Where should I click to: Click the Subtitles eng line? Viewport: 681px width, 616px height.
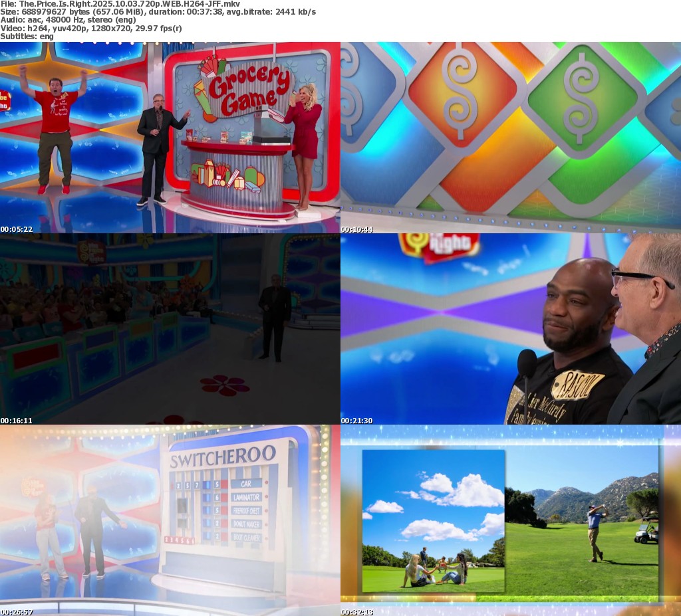27,36
